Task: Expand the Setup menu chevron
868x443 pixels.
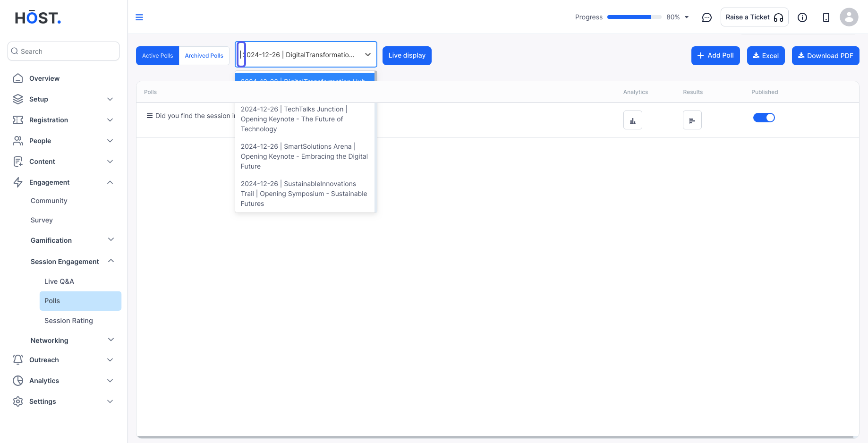Action: tap(110, 99)
